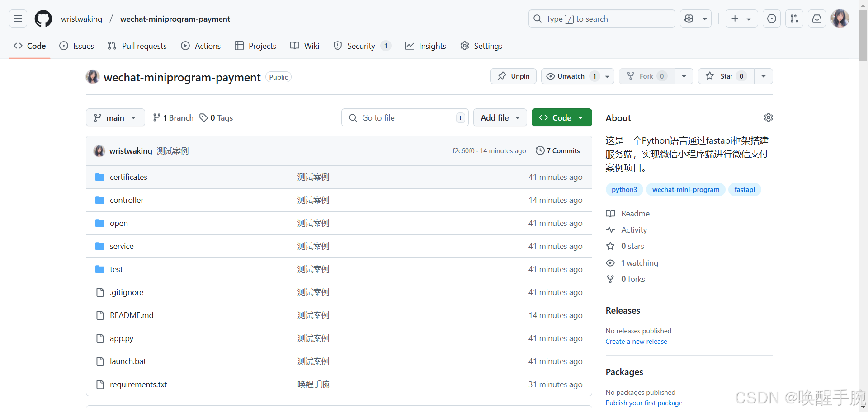This screenshot has height=412, width=868.
Task: Open the Issues icon in header
Action: [772, 19]
